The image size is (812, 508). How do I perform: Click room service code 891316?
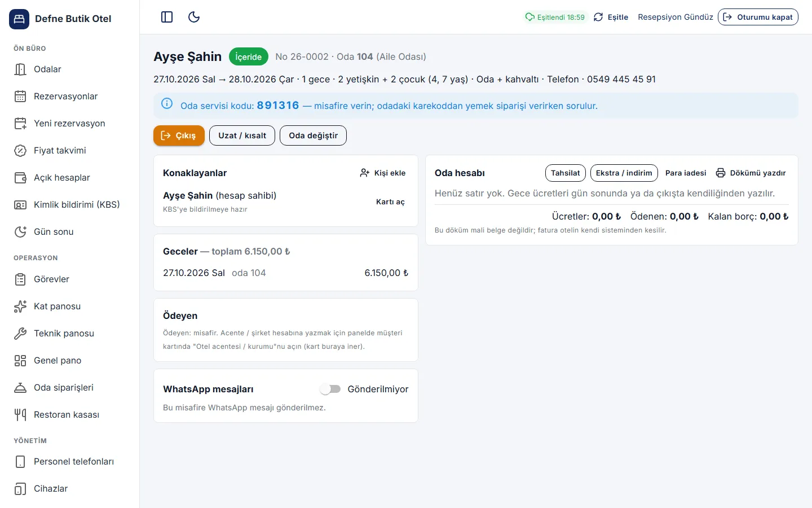(278, 106)
